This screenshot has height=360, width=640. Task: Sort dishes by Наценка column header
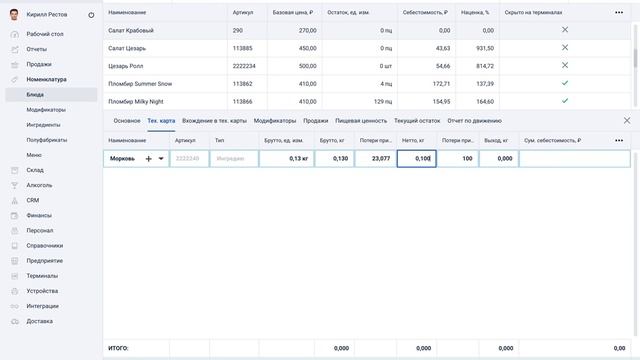click(475, 13)
